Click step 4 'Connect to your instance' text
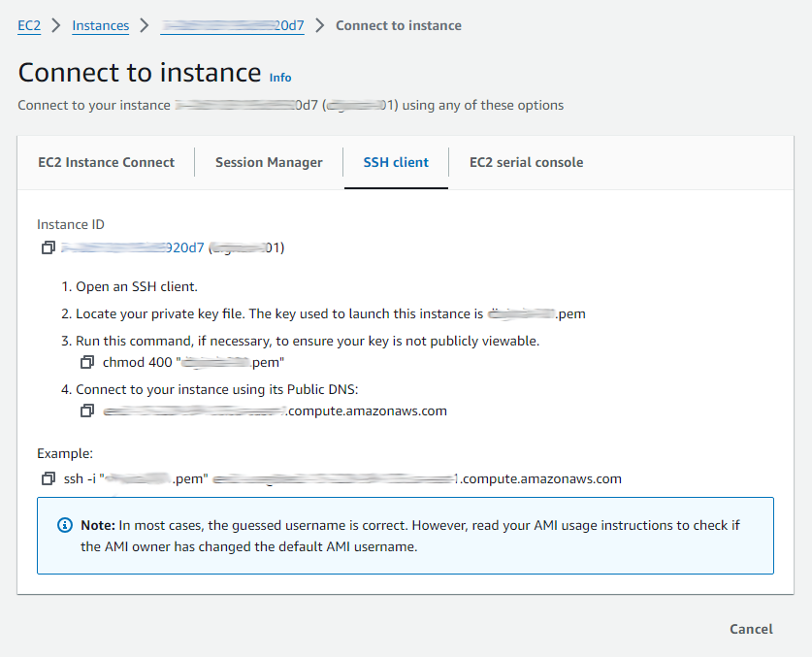The height and width of the screenshot is (657, 812). 210,389
